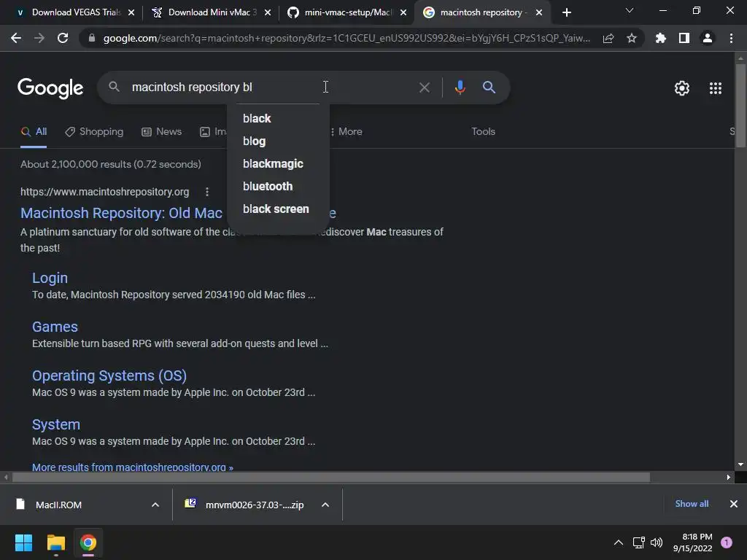Open options dots next to macintoshrepository.org URL
The image size is (747, 560).
pyautogui.click(x=206, y=192)
